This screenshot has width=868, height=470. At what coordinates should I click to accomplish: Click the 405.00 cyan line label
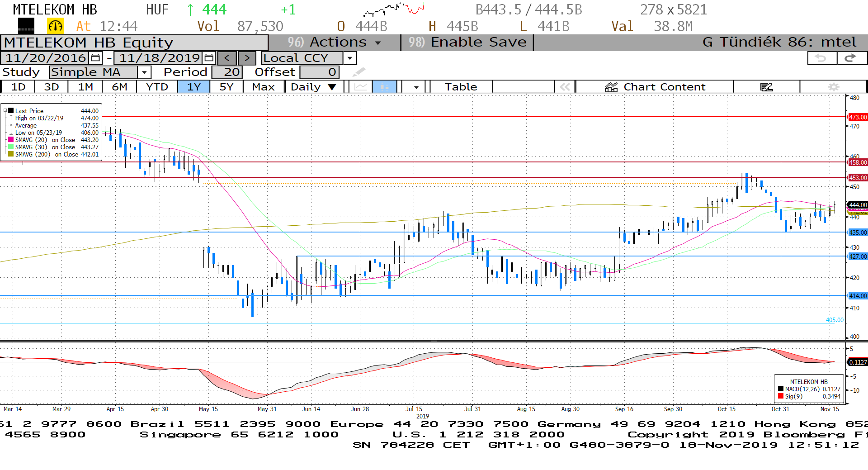835,320
